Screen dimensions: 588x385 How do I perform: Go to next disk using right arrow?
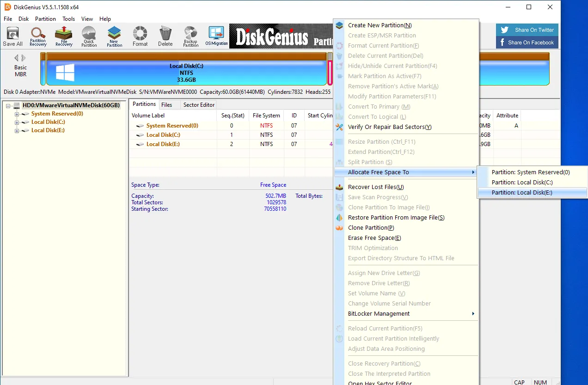[x=24, y=58]
